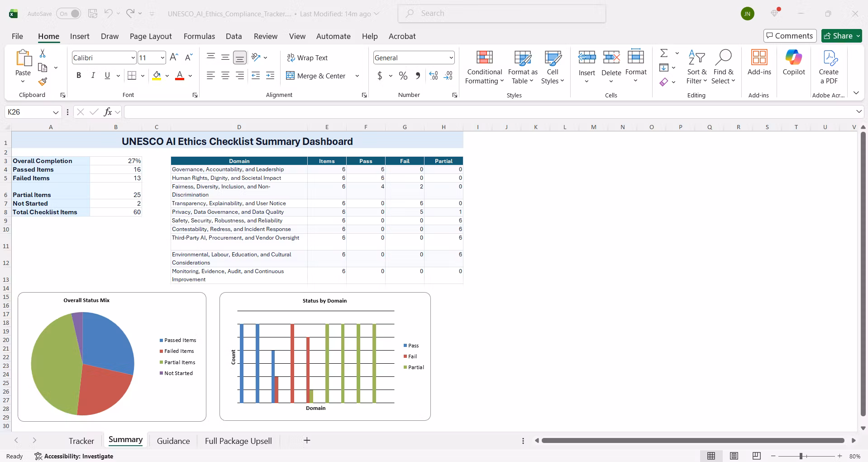Screen dimensions: 868x462
Task: Open the font size dropdown
Action: (162, 58)
